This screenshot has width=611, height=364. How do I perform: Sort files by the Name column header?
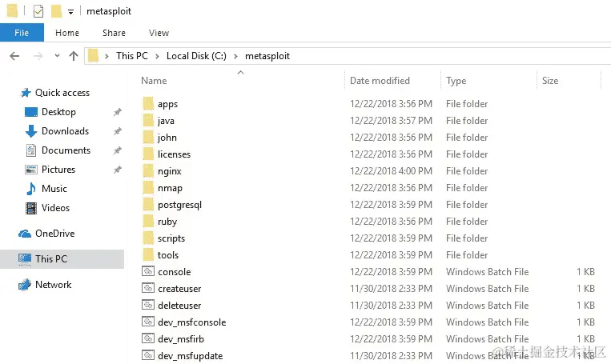tap(154, 81)
